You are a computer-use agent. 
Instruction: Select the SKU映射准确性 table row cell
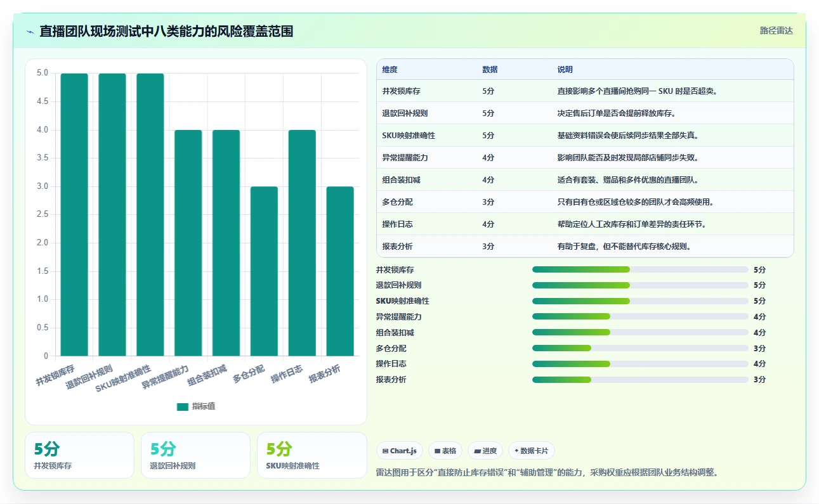[409, 136]
